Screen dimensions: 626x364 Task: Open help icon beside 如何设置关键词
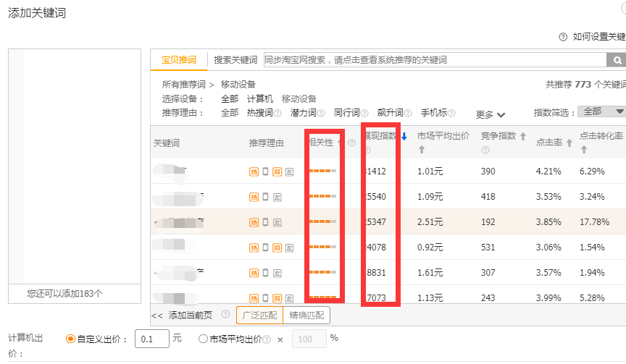tap(563, 37)
